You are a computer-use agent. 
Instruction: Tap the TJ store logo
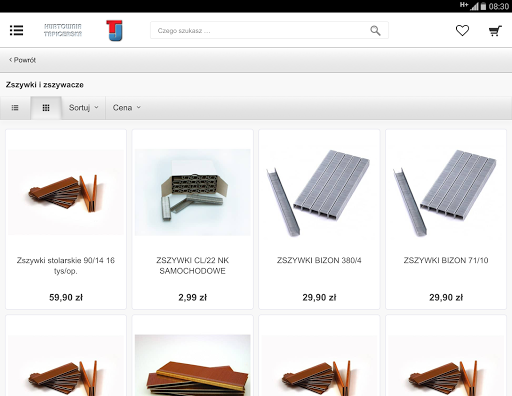point(114,30)
